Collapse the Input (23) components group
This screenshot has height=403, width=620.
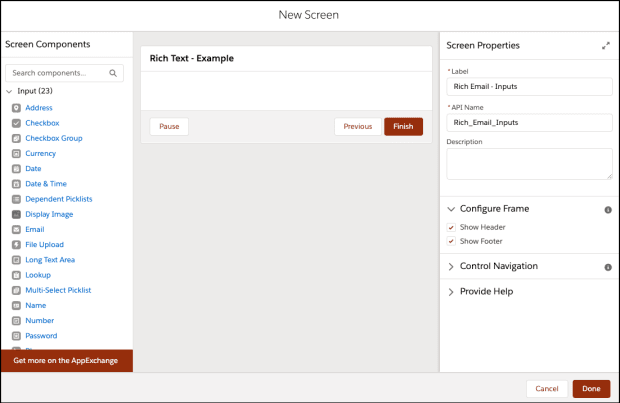(x=10, y=91)
